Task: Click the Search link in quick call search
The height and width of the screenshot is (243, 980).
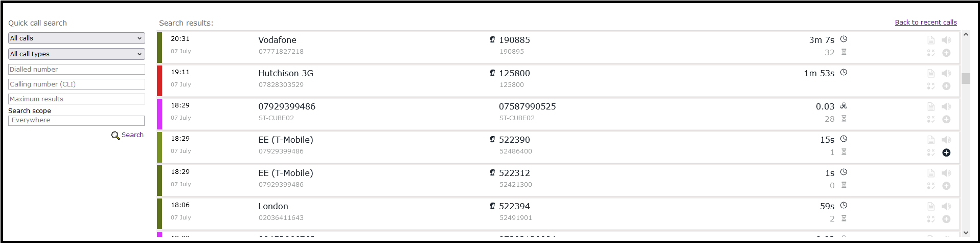Action: coord(132,135)
